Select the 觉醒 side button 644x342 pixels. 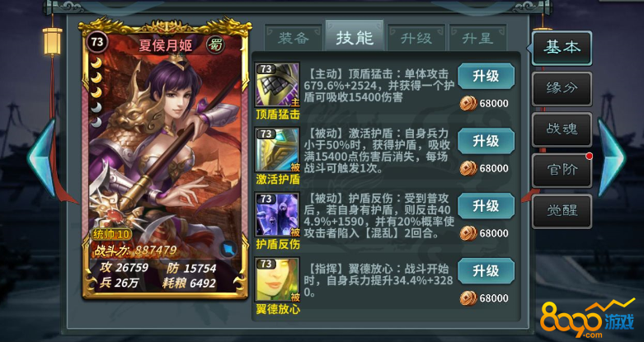(x=562, y=211)
